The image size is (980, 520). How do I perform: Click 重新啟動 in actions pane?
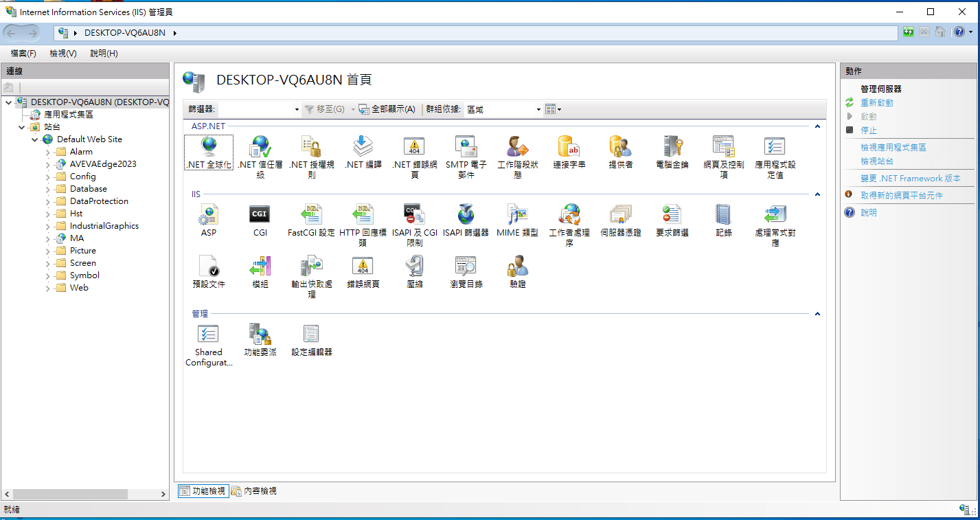877,102
